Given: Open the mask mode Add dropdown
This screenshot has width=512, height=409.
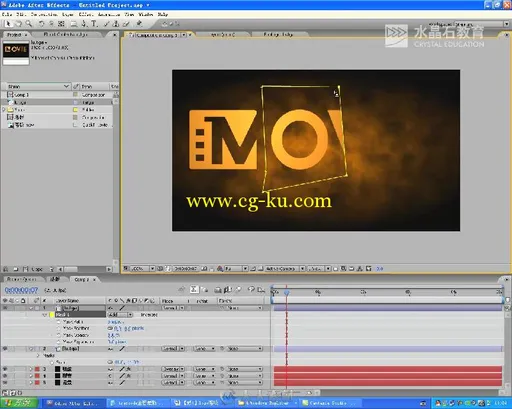Looking at the screenshot, I should [120, 315].
